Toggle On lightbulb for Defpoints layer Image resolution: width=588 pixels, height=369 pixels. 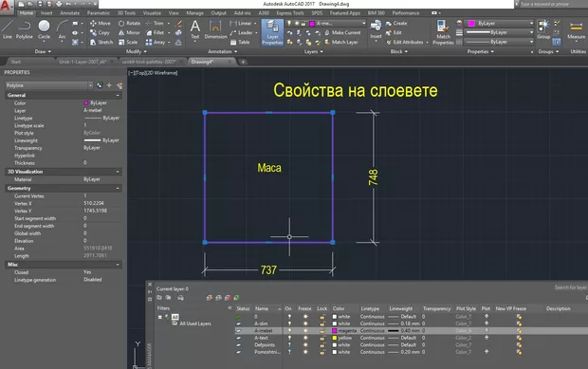289,345
